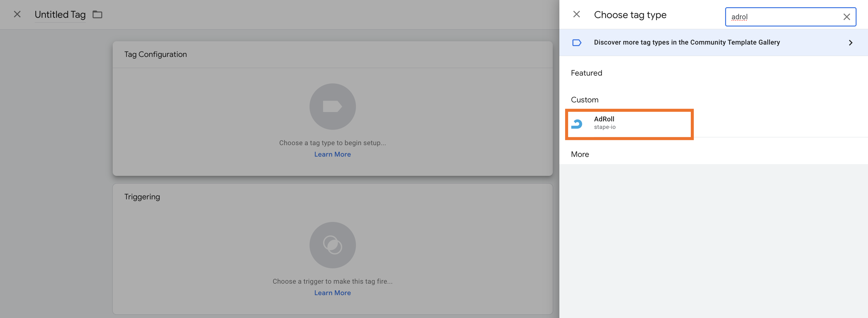Click the Triggering section heading
This screenshot has height=318, width=868.
click(142, 197)
